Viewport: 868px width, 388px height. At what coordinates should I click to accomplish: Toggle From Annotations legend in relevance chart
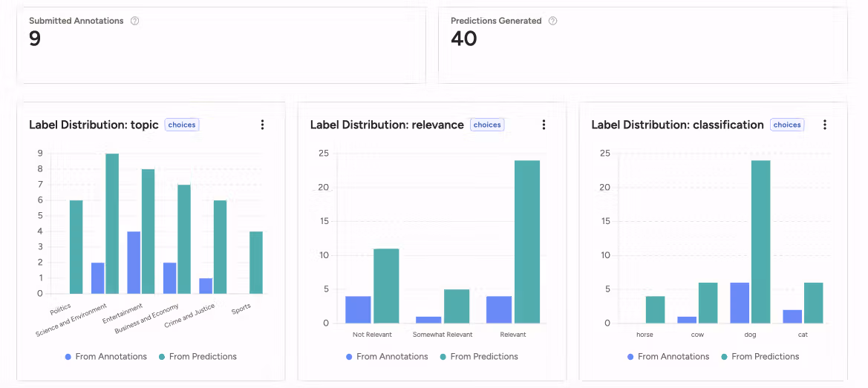387,357
